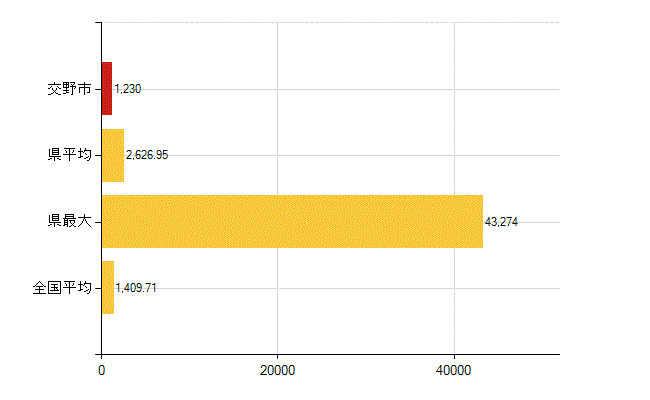Click the 20000 tick label
The height and width of the screenshot is (400, 650).
[277, 370]
